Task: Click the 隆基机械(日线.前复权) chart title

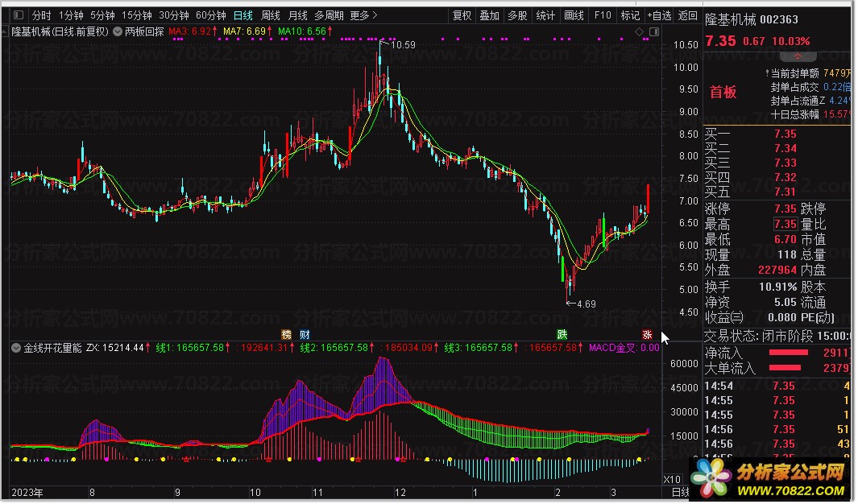Action: pyautogui.click(x=60, y=31)
